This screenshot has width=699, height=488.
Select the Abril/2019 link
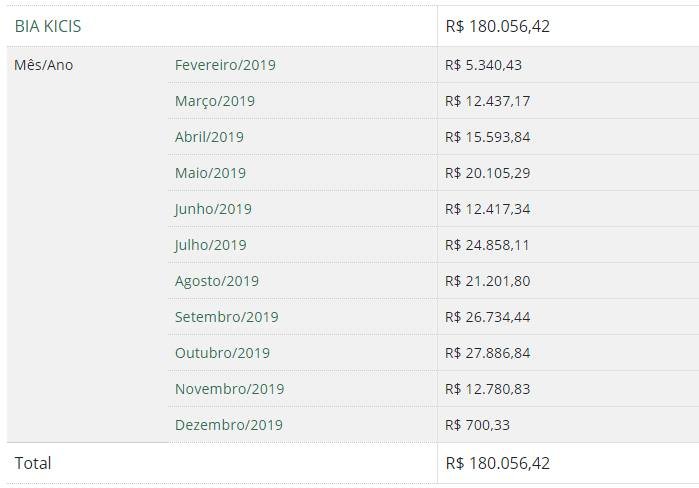pyautogui.click(x=209, y=137)
